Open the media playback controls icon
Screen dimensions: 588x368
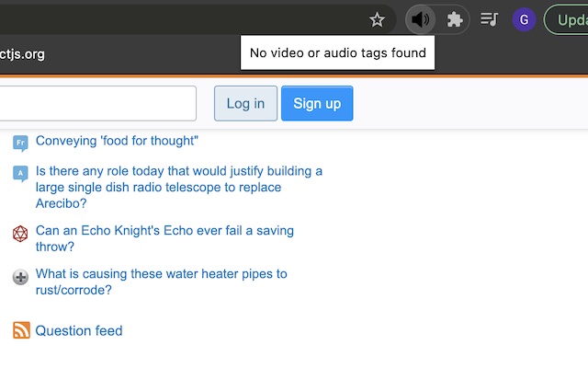(x=489, y=19)
